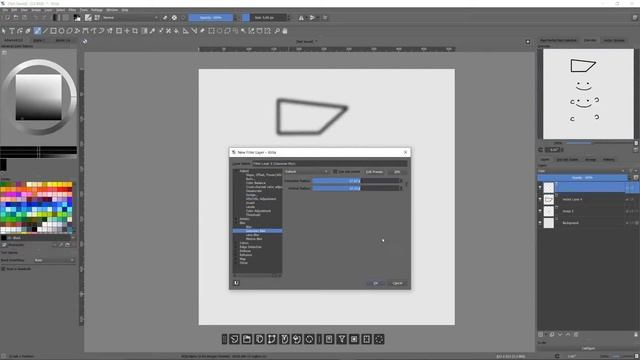Select the Rectangular Selection tool

coord(211,31)
